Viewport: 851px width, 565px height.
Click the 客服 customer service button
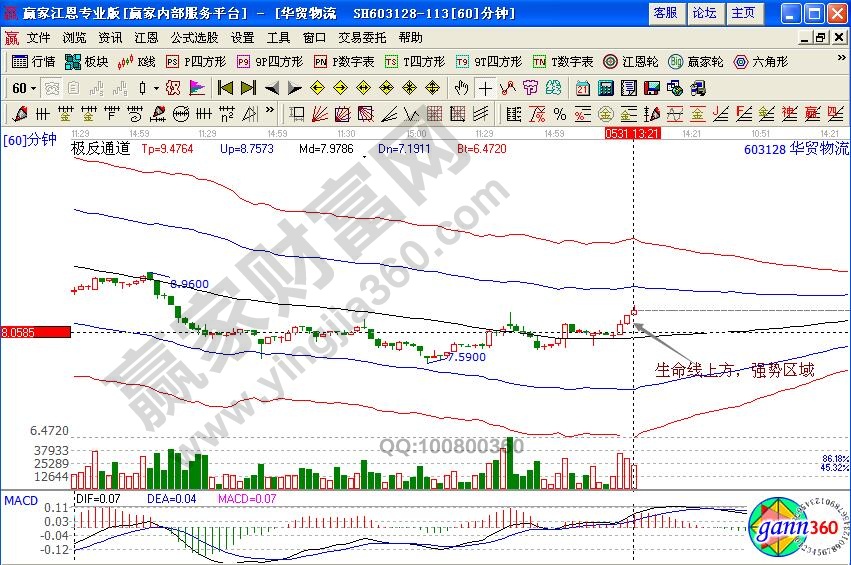point(665,13)
